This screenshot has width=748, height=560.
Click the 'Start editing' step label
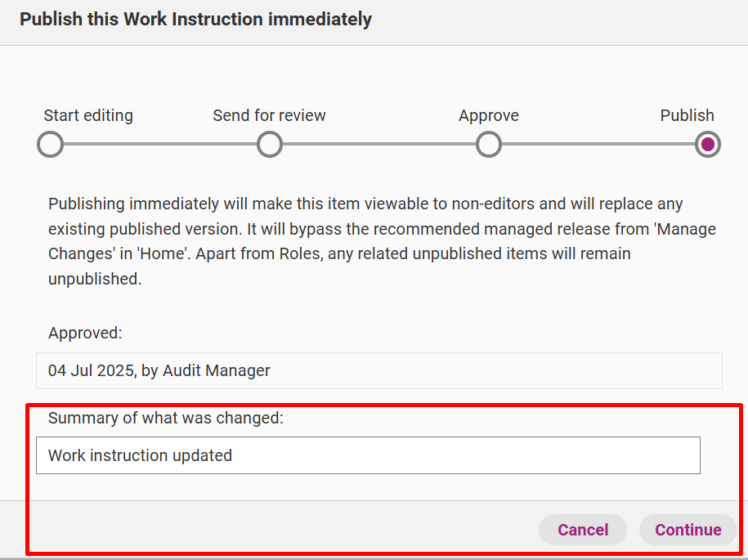88,115
